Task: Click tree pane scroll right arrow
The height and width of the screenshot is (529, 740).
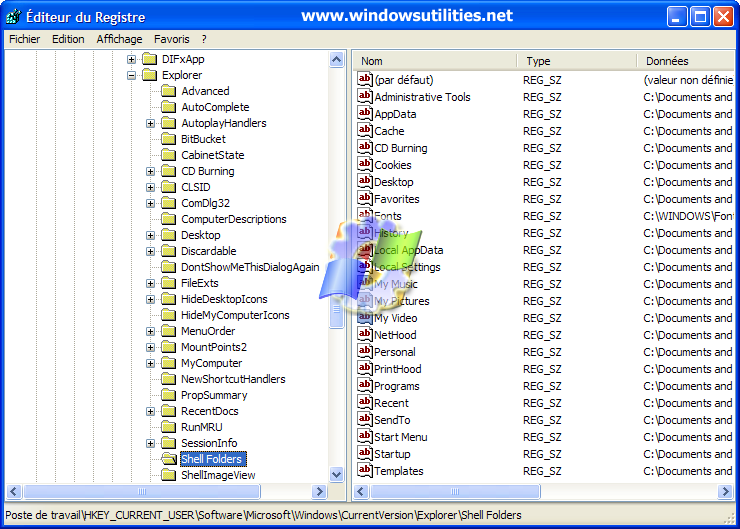Action: pyautogui.click(x=320, y=492)
